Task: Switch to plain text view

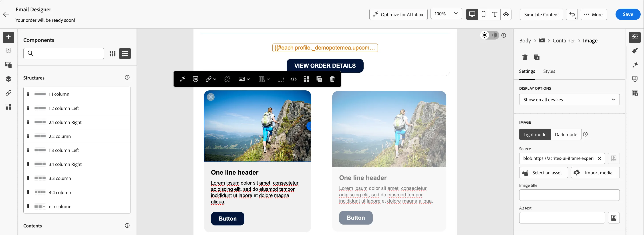Action: (x=495, y=14)
